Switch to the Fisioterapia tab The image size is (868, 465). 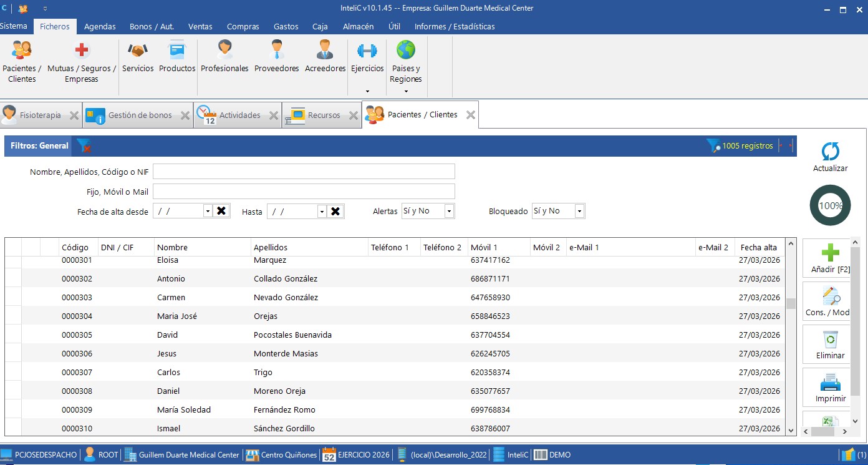[41, 115]
